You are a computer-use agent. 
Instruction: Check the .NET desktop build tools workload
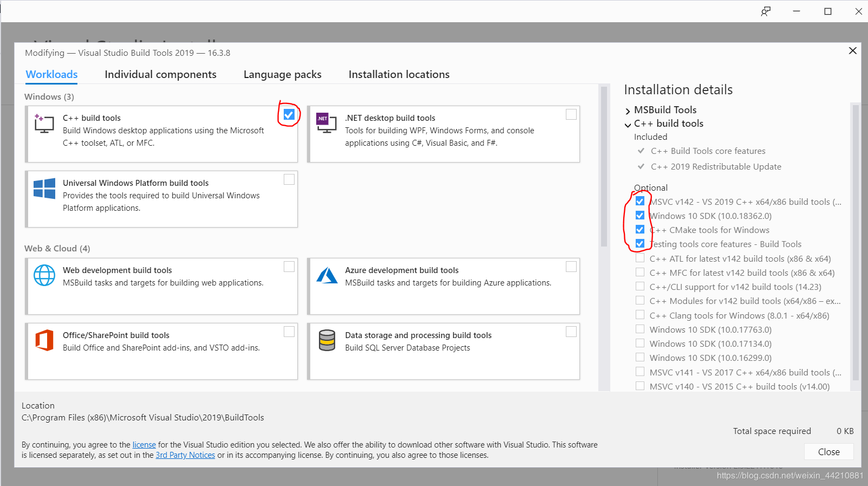tap(571, 114)
